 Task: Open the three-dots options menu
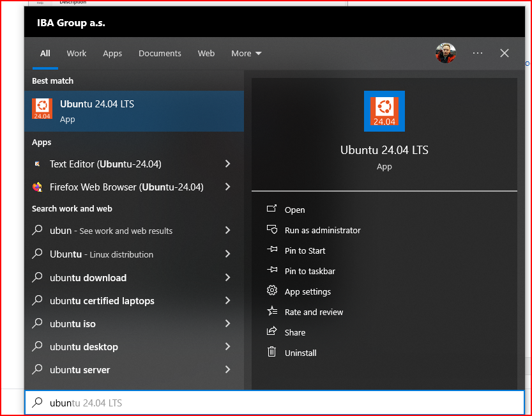pos(477,53)
